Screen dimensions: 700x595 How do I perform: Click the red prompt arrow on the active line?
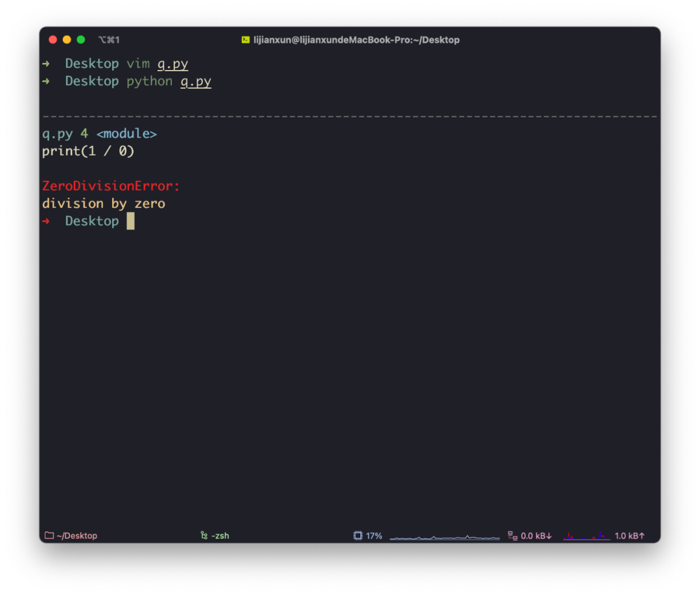coord(47,220)
